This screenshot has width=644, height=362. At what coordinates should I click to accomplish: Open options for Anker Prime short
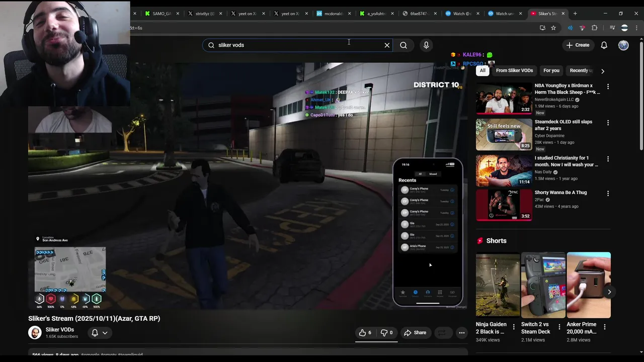(x=605, y=327)
